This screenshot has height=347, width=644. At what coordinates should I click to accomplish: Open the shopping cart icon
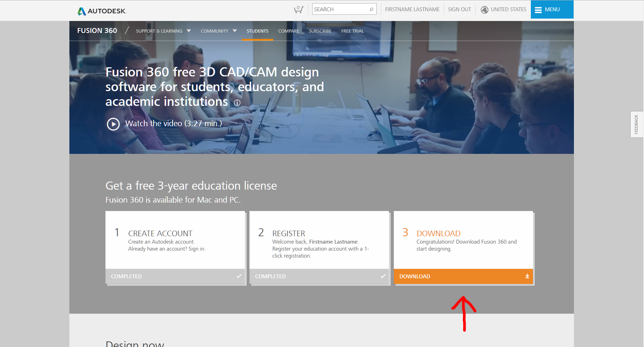coord(299,9)
